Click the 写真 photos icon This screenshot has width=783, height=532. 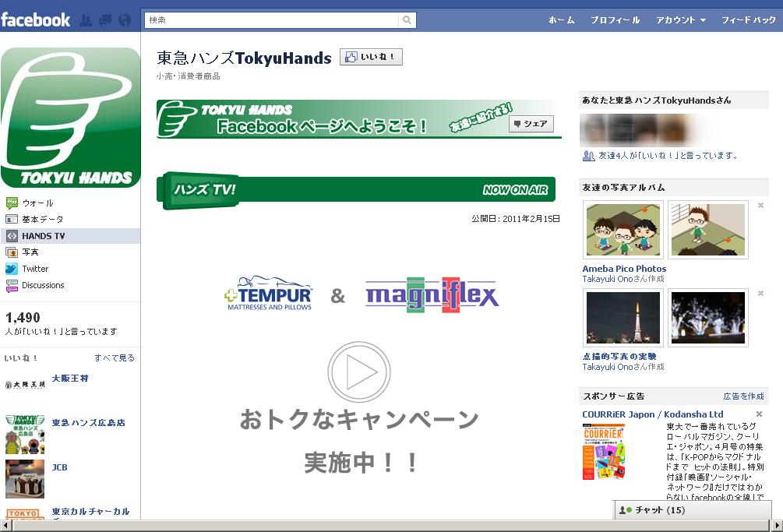[x=12, y=252]
